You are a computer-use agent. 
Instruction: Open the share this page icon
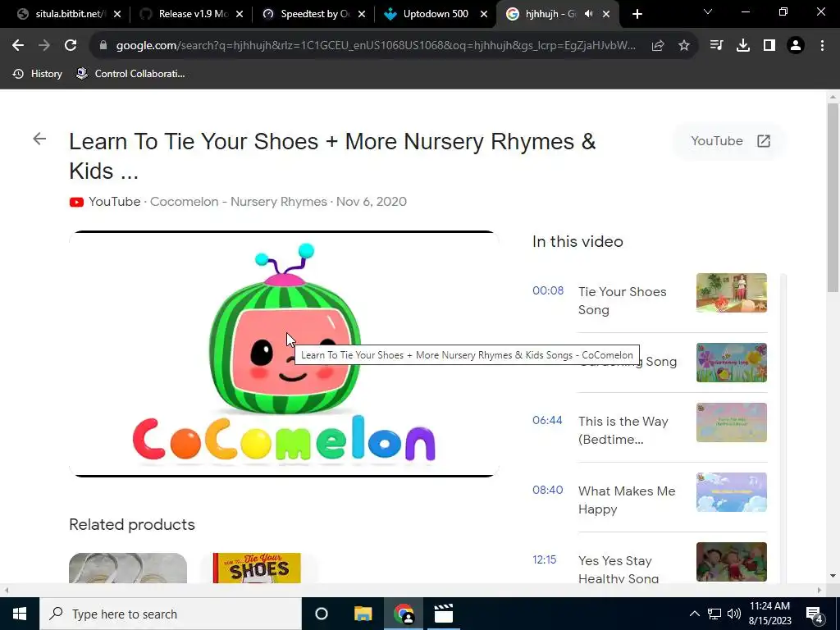tap(658, 46)
